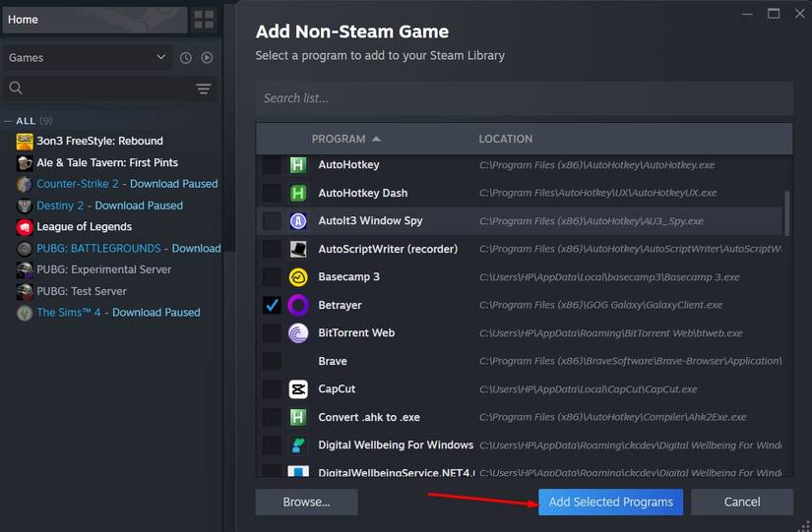The width and height of the screenshot is (812, 532).
Task: Tick the Brave checkbox
Action: (272, 361)
